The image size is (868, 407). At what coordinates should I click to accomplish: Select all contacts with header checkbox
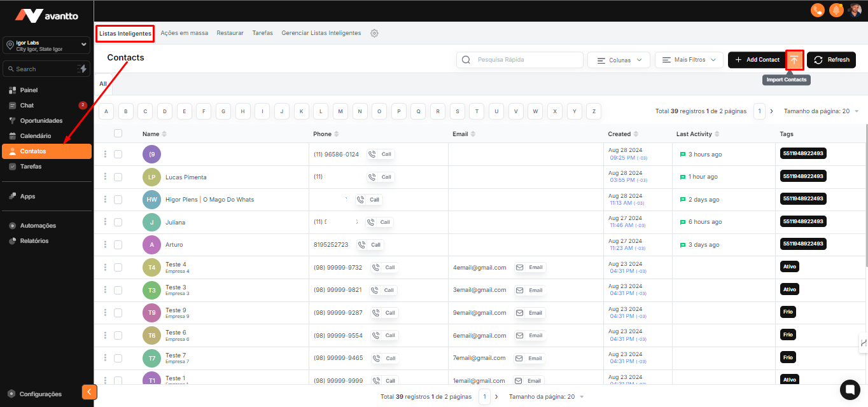(118, 134)
